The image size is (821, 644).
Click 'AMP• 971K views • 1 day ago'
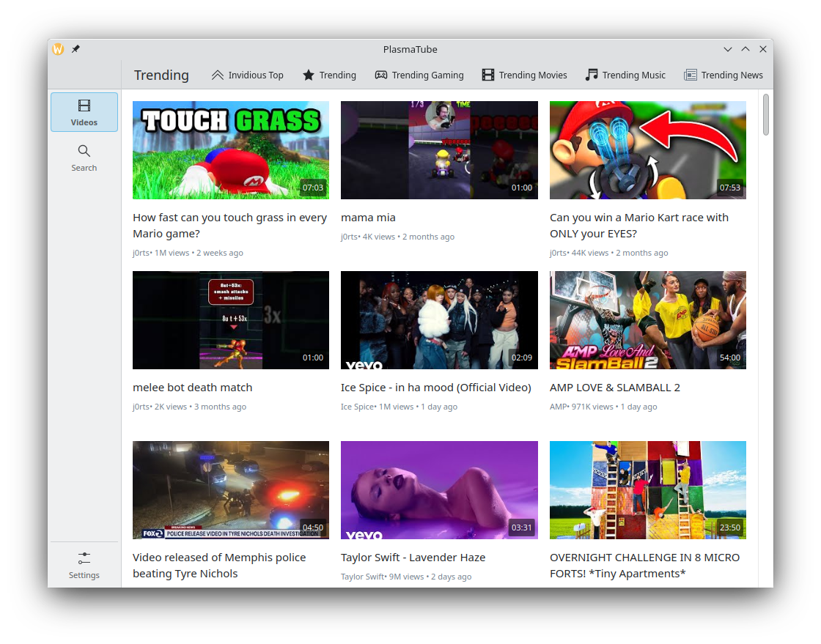pyautogui.click(x=603, y=407)
